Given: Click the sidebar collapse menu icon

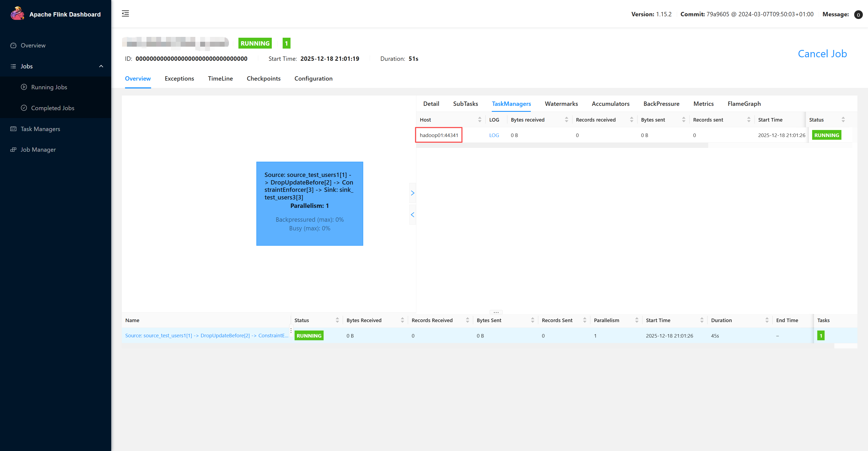Looking at the screenshot, I should (125, 14).
